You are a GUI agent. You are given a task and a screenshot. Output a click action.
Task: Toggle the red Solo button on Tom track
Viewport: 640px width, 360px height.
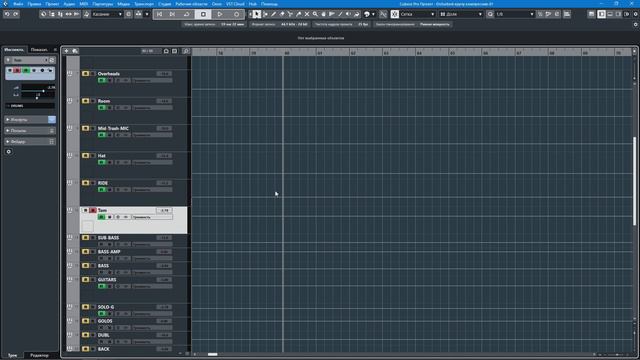(x=93, y=211)
